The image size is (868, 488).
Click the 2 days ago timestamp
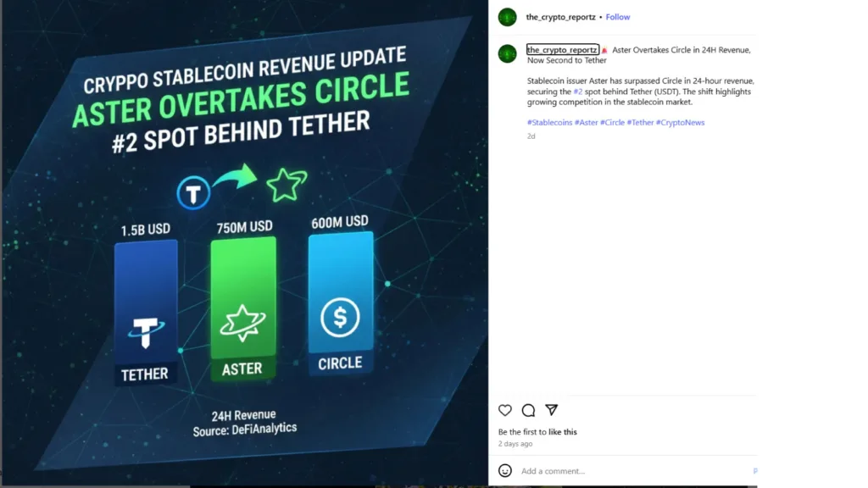point(515,444)
